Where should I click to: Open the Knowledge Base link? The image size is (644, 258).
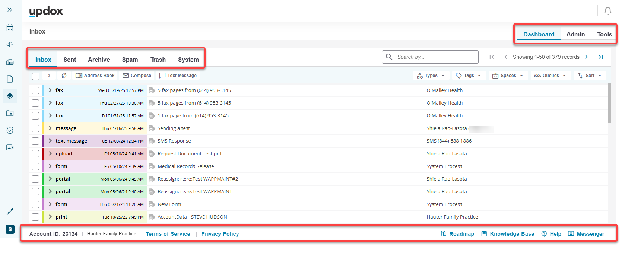pyautogui.click(x=508, y=234)
